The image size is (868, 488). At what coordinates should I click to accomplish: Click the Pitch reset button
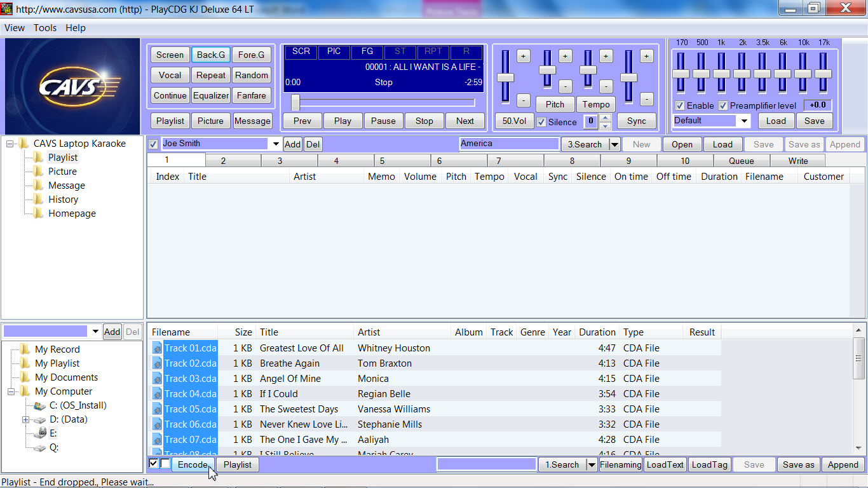(555, 104)
